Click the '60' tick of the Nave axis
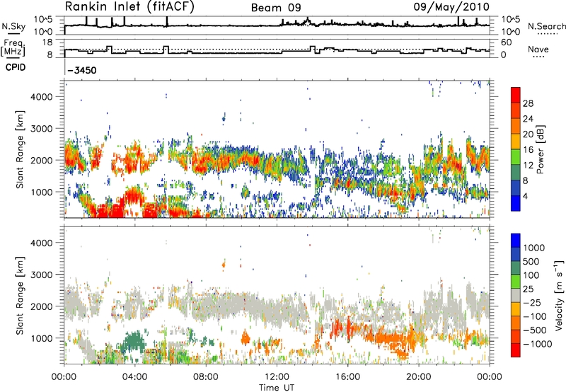This screenshot has width=566, height=392. click(x=506, y=42)
